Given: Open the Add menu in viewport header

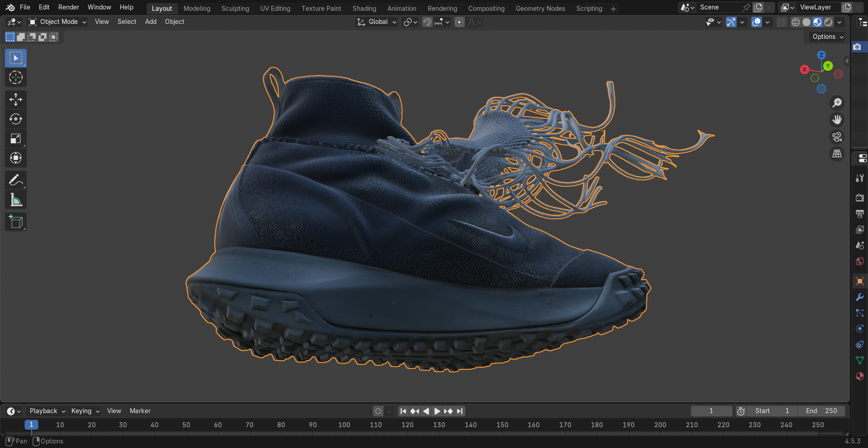Looking at the screenshot, I should (x=151, y=22).
